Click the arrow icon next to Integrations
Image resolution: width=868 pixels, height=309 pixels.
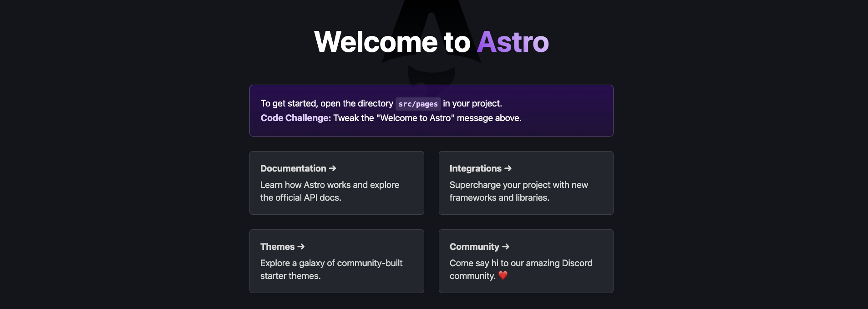[508, 168]
